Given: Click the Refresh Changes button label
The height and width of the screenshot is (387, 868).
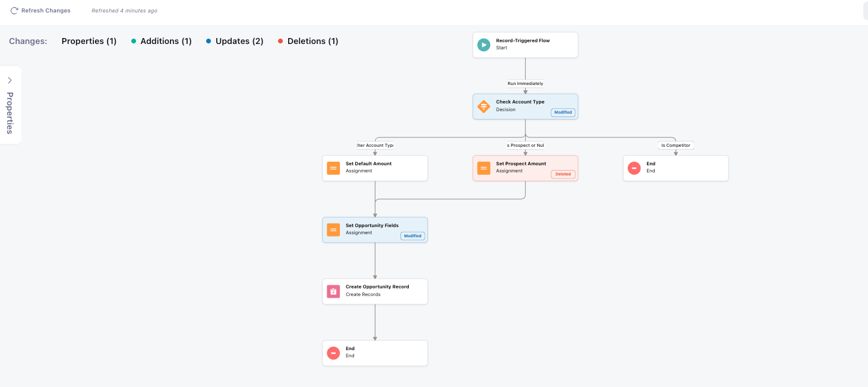Looking at the screenshot, I should [x=46, y=11].
